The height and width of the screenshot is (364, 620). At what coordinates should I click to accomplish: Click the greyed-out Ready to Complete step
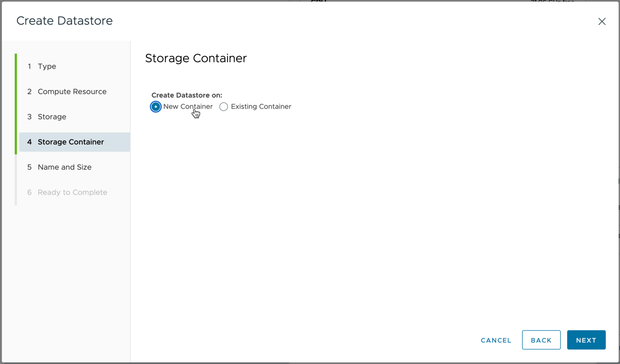pos(72,192)
